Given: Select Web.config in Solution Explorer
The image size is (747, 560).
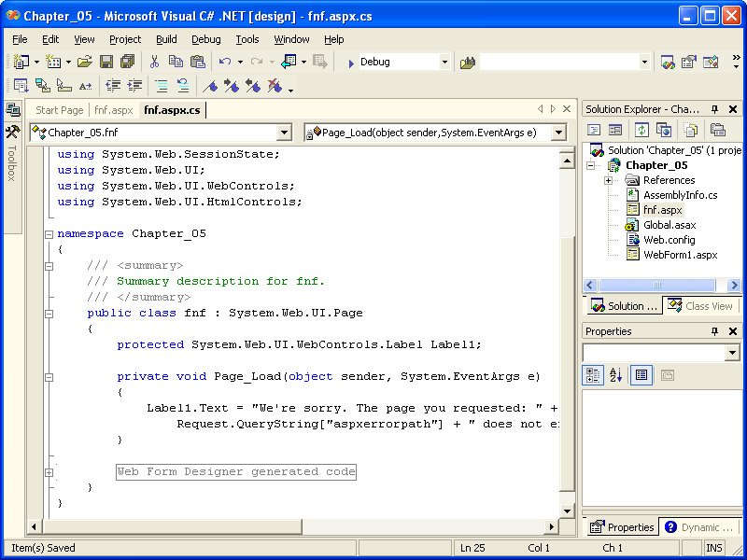Looking at the screenshot, I should tap(669, 240).
